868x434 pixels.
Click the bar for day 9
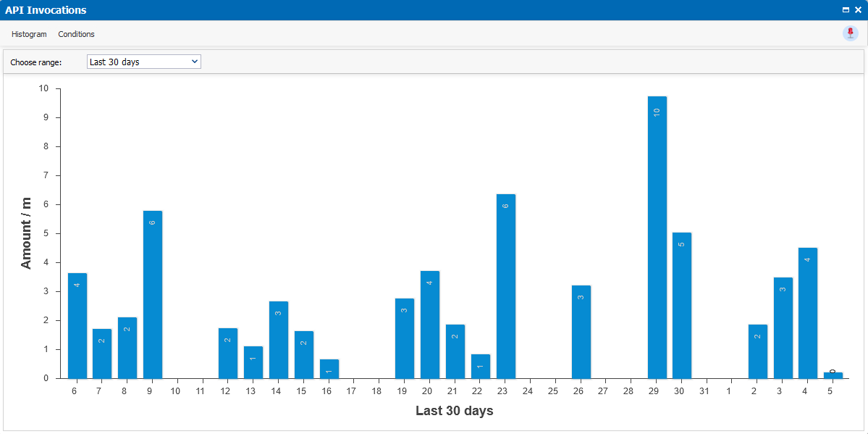click(153, 294)
